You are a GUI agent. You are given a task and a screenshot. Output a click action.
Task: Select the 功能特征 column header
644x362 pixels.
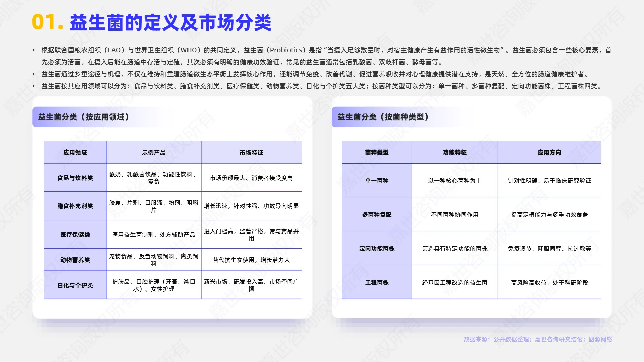pyautogui.click(x=454, y=152)
